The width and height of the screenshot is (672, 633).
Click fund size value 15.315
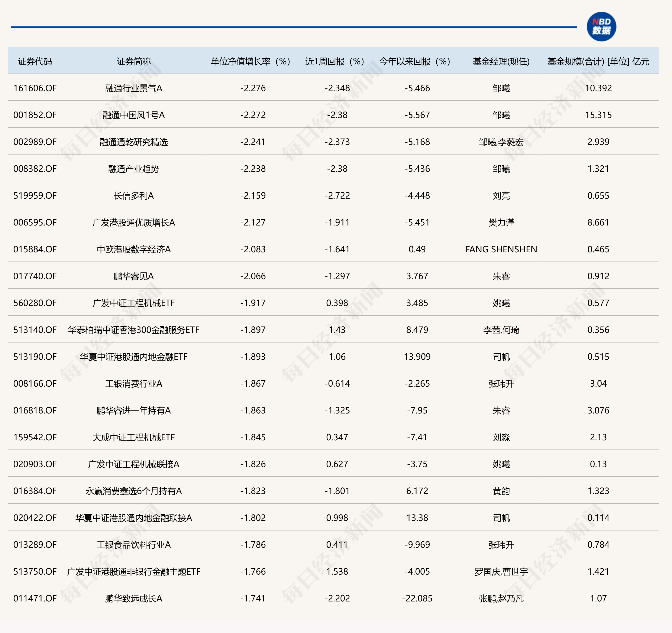coord(598,115)
